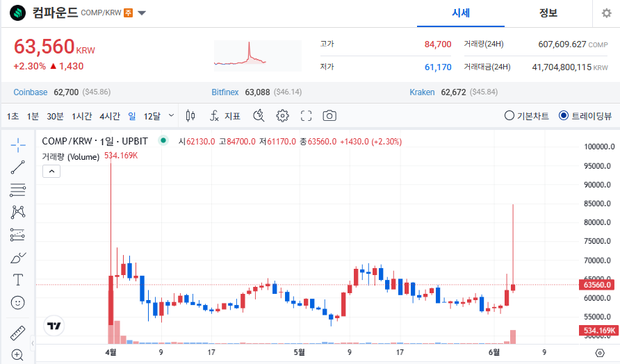
Task: Expand the coin pair selector arrow
Action: (x=142, y=13)
